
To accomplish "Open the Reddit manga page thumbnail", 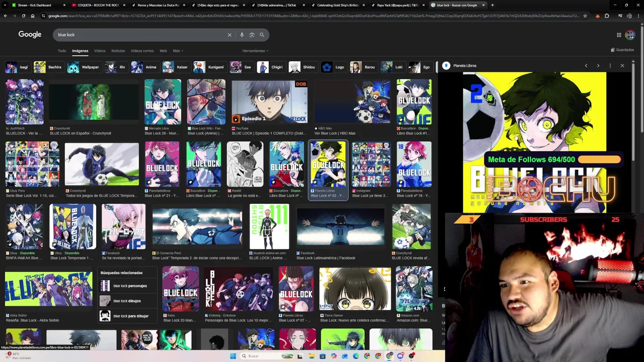I will pyautogui.click(x=245, y=164).
